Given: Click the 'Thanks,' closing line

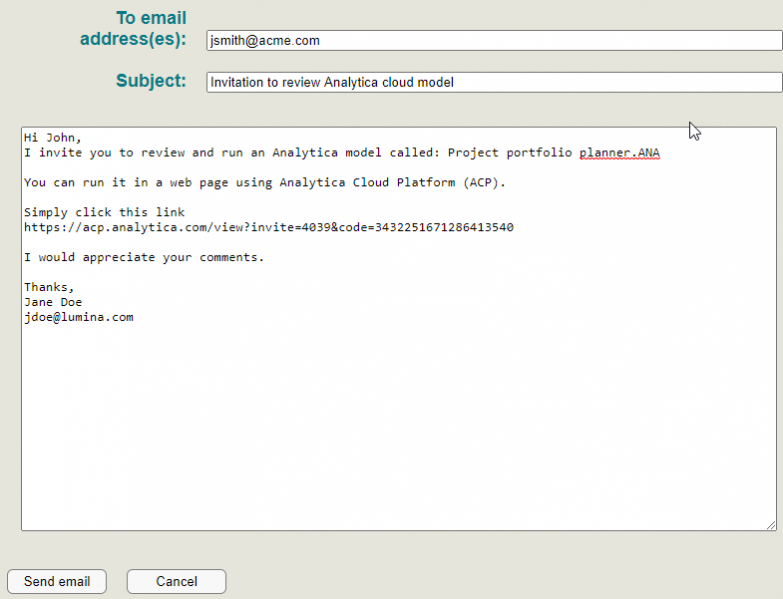Looking at the screenshot, I should (49, 288).
